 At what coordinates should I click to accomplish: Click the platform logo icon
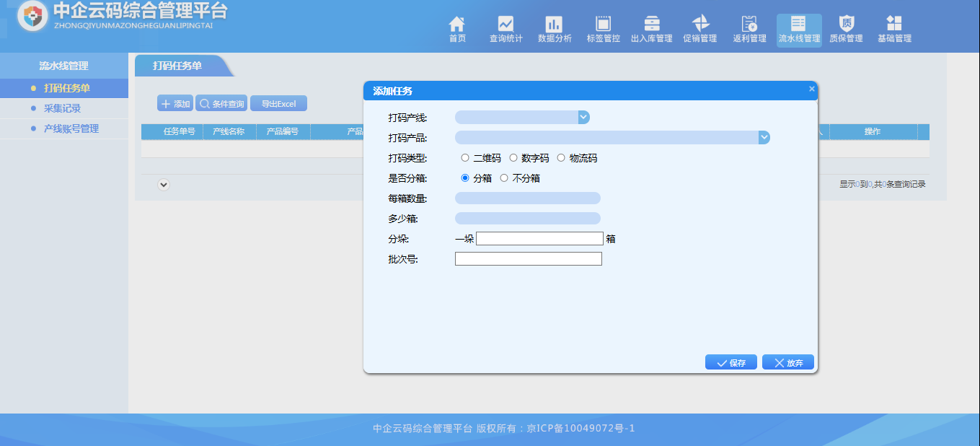32,16
